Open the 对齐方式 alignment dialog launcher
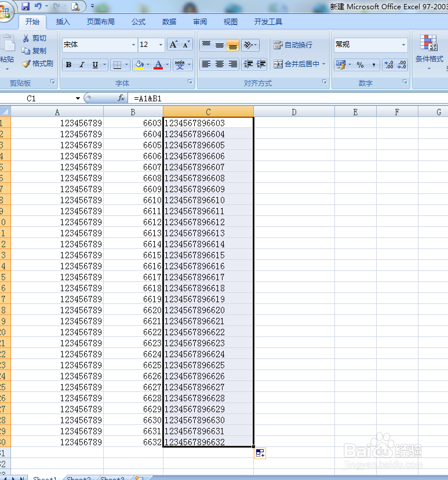Screen dimensions: 448x480 [324, 82]
